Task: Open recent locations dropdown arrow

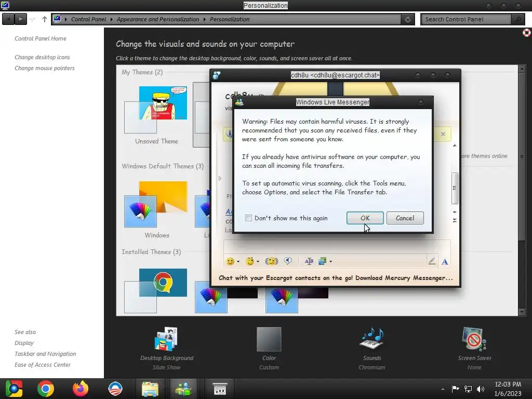Action: coord(33,19)
